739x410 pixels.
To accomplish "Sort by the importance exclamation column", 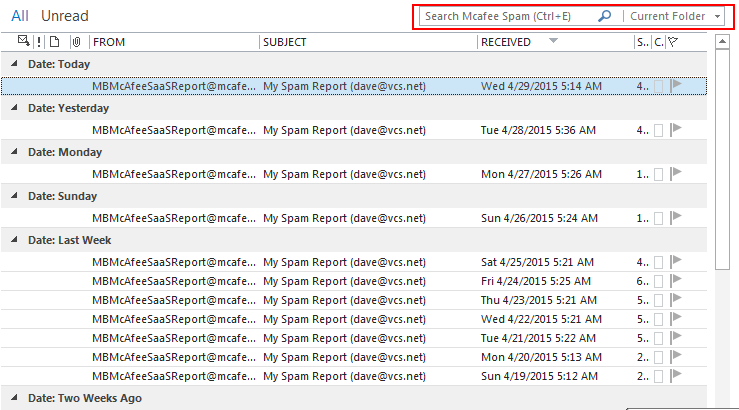I will coord(39,42).
